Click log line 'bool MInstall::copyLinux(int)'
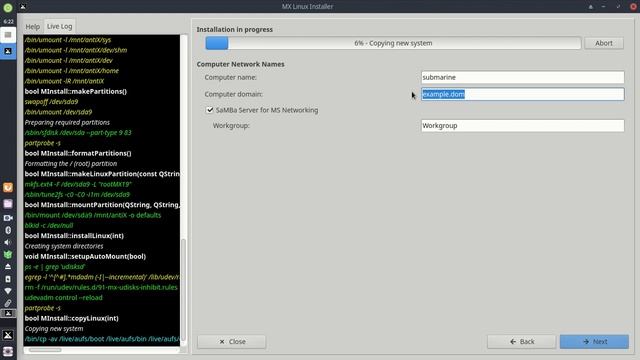This screenshot has height=360, width=640. 71,318
